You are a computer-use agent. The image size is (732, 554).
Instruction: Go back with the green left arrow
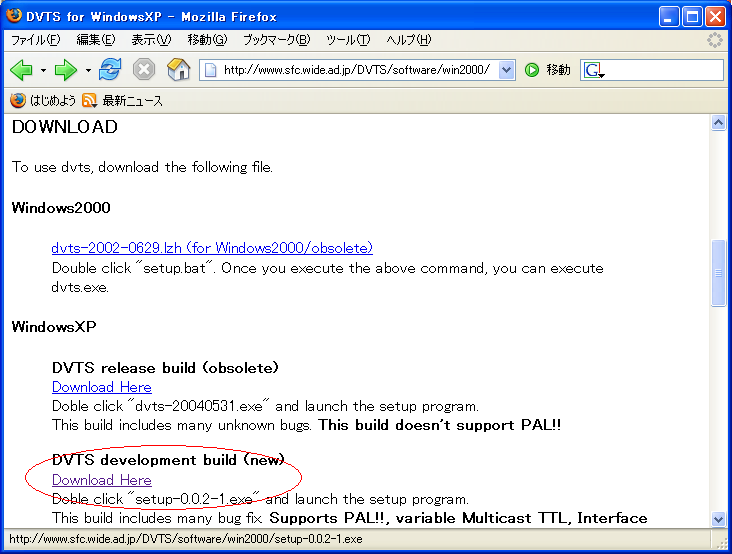click(21, 70)
